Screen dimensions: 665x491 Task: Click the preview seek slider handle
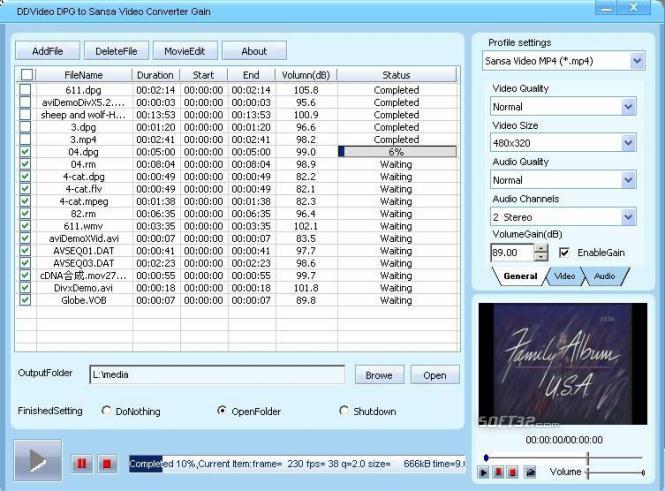486,458
